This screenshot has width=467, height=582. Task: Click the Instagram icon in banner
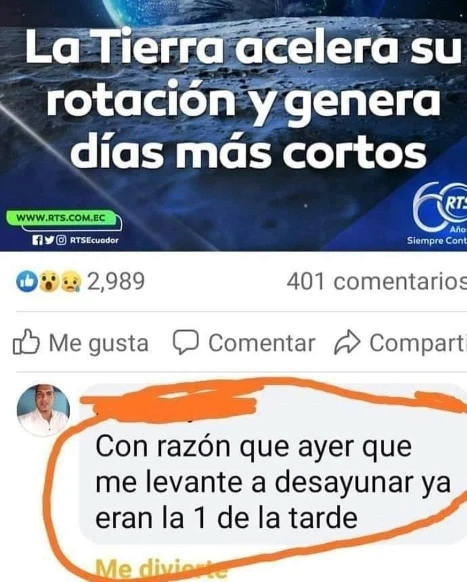[61, 240]
